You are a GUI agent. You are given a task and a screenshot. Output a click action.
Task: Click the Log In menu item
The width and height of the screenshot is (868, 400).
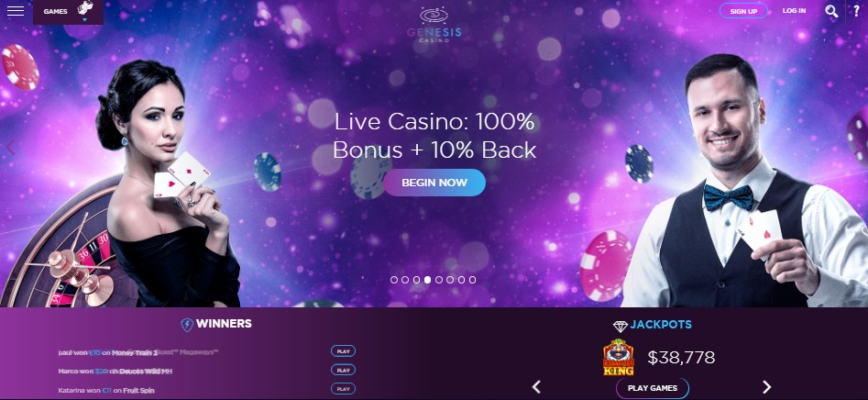794,10
